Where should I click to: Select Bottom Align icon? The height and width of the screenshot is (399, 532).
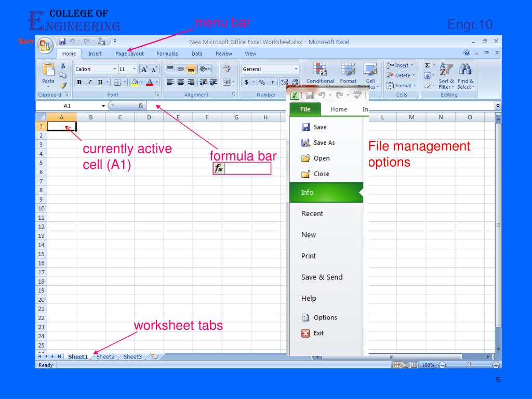click(x=191, y=69)
